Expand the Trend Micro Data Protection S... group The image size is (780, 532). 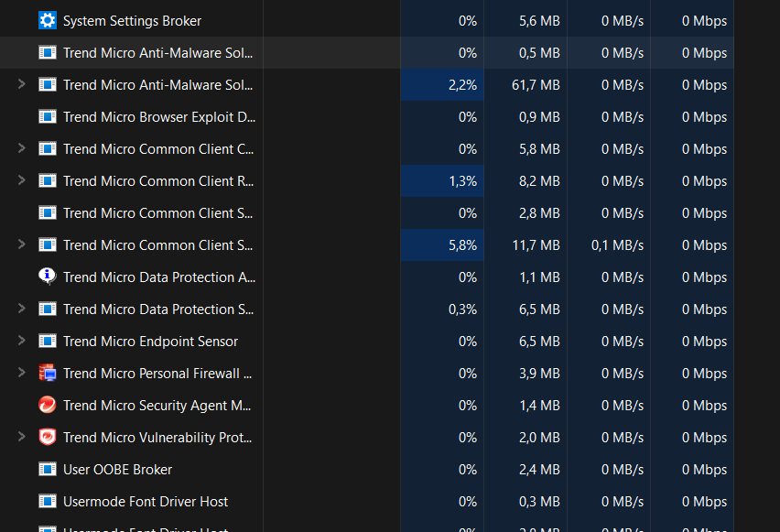(22, 309)
